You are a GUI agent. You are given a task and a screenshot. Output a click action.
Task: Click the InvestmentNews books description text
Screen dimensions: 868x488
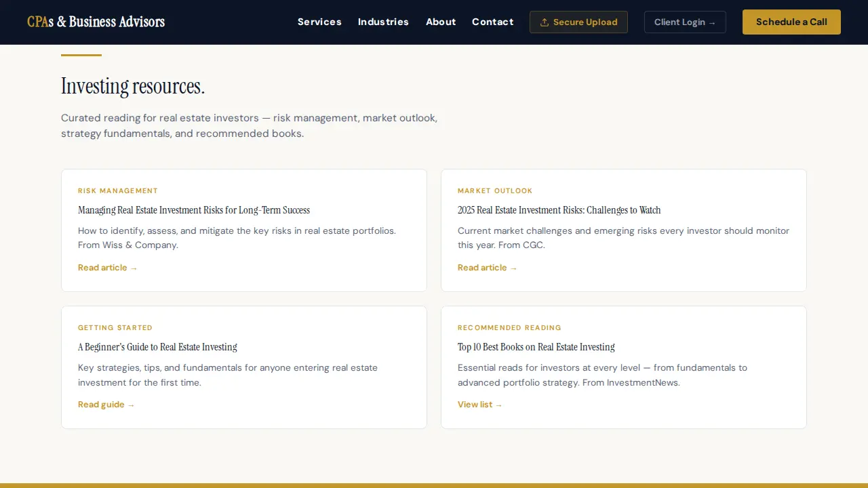(602, 375)
